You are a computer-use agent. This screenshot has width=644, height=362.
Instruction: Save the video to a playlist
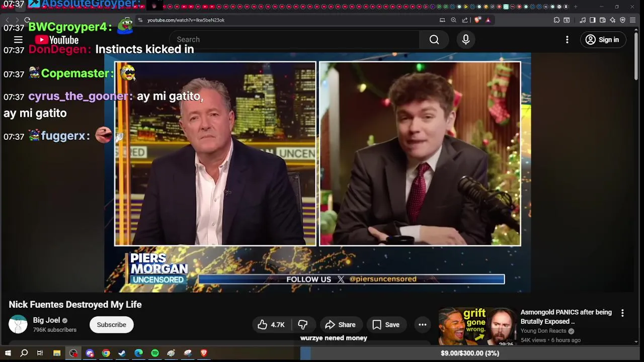click(386, 325)
